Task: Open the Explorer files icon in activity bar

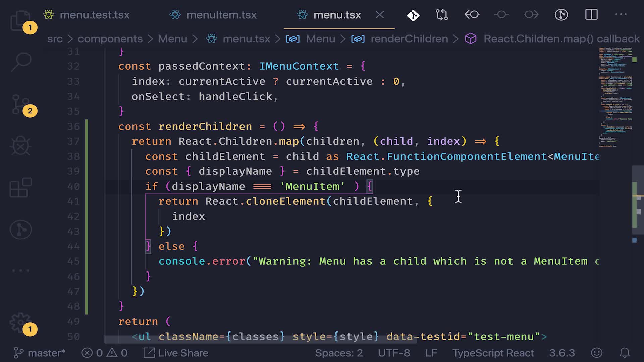Action: [x=20, y=21]
